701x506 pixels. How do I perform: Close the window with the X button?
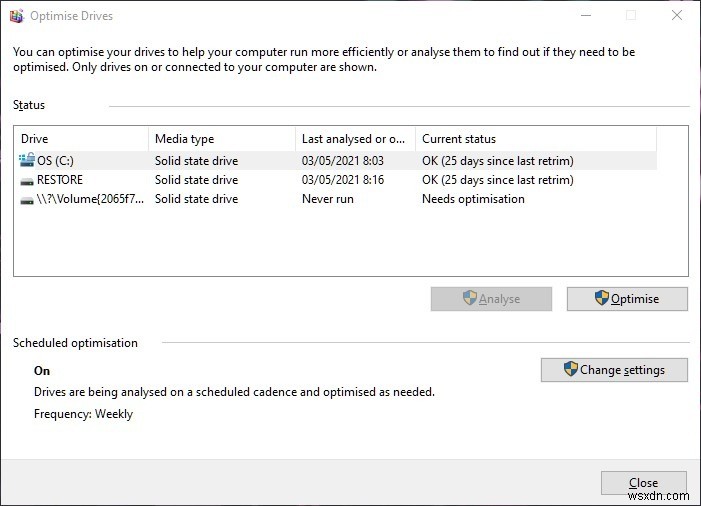[677, 16]
